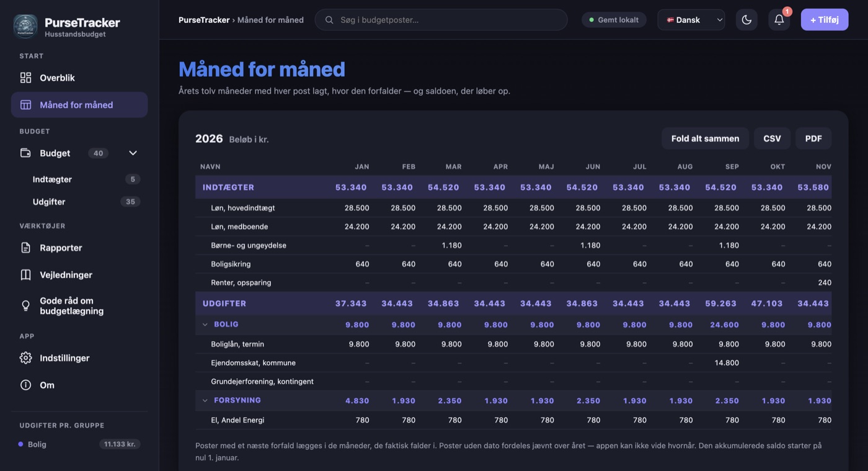Export the table as CSV
The height and width of the screenshot is (471, 868).
tap(772, 138)
